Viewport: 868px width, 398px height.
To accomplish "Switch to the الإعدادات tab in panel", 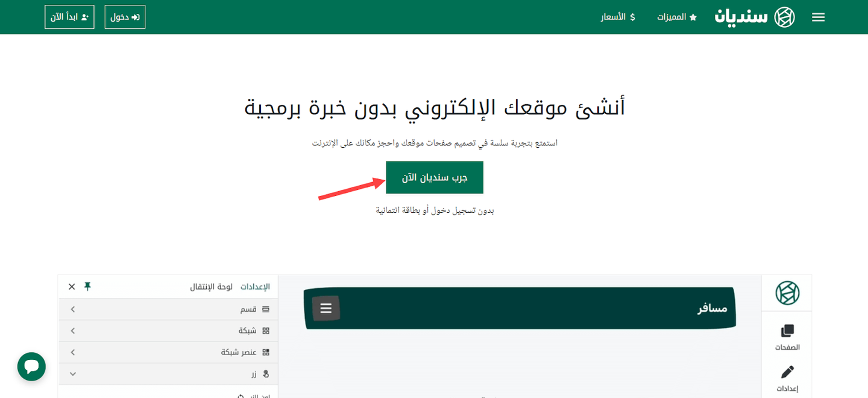I will pos(255,286).
